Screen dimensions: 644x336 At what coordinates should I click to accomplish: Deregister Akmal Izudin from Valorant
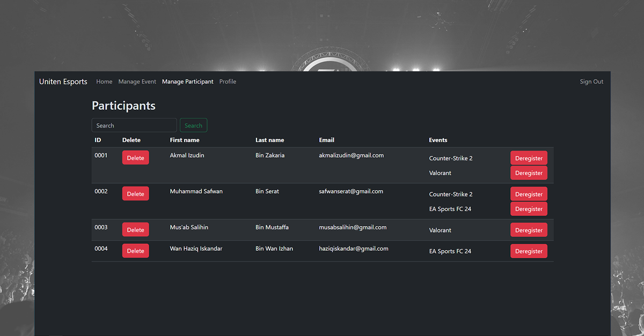coord(529,173)
